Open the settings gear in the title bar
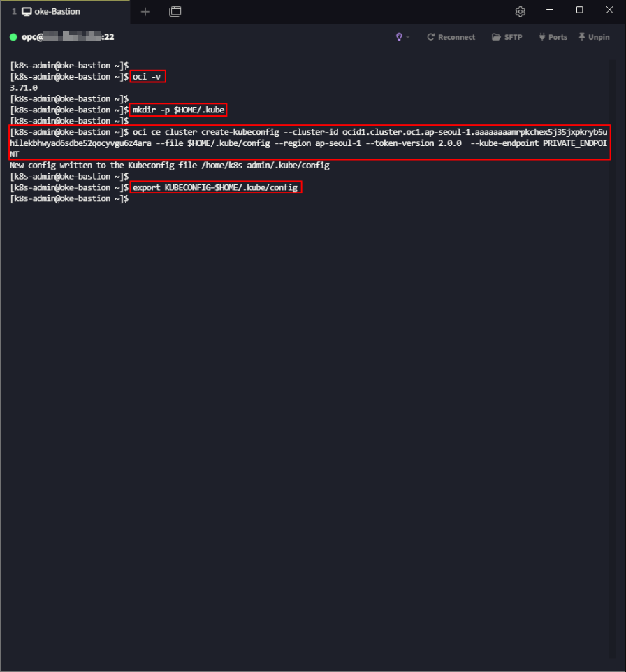Screen dimensions: 626x672 [x=520, y=11]
